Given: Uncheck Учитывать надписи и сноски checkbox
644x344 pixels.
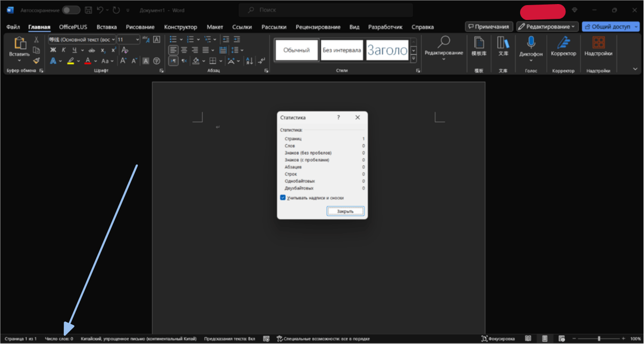Looking at the screenshot, I should (x=283, y=198).
